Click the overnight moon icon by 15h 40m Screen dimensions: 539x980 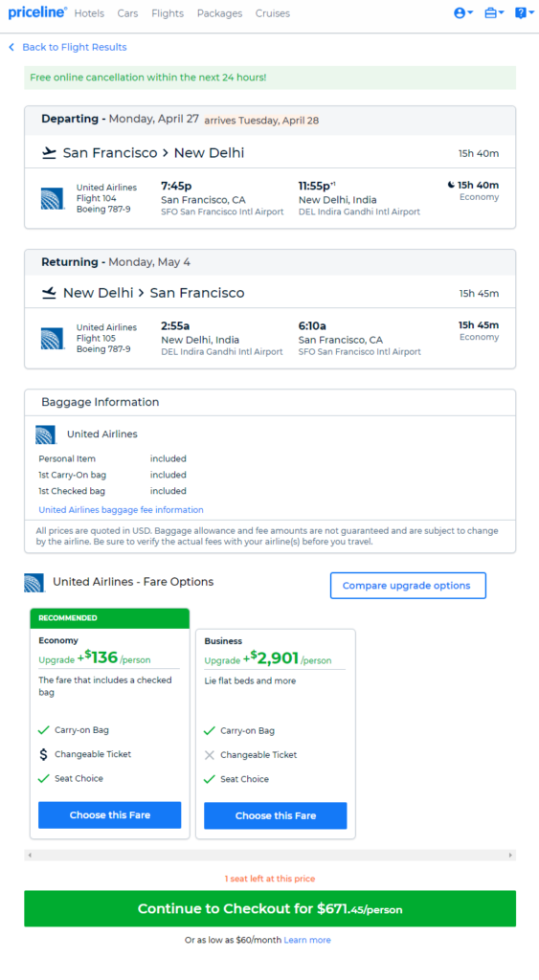tap(452, 185)
